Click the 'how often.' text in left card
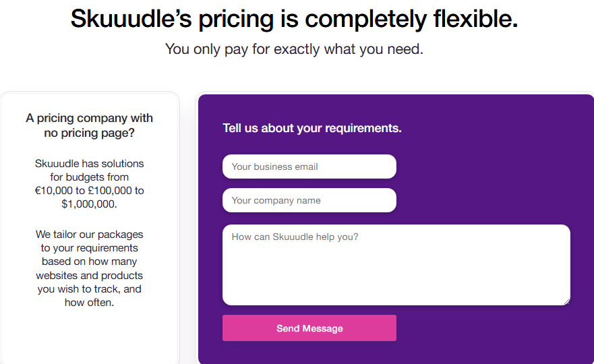 [x=90, y=303]
